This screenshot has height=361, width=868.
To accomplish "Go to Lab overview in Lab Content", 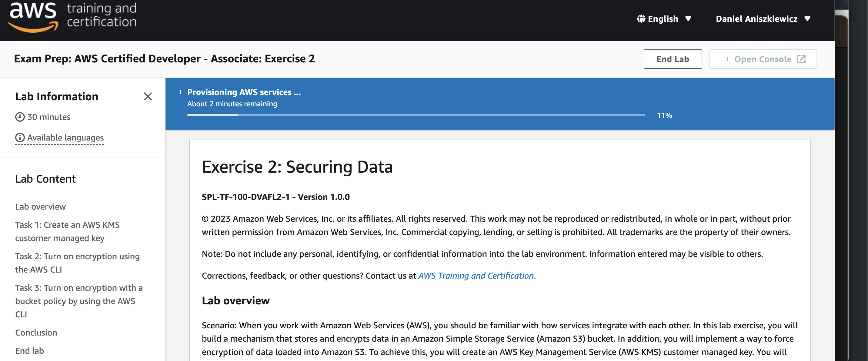I will coord(40,207).
